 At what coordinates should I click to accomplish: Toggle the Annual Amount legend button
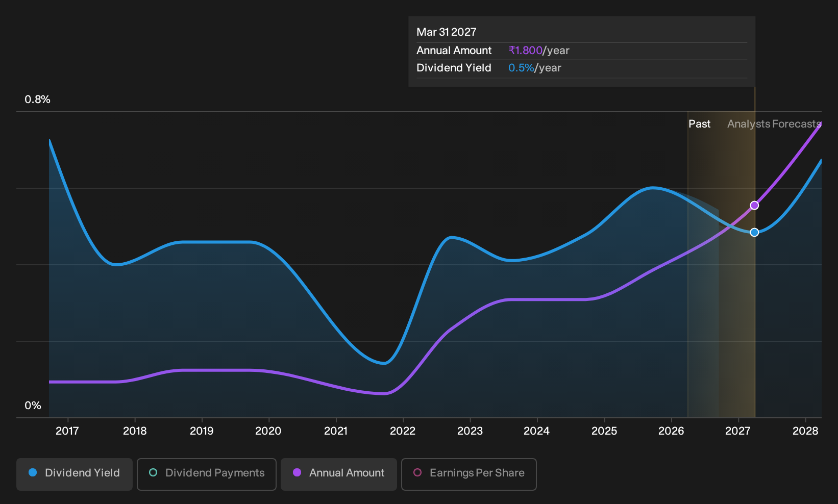coord(339,474)
